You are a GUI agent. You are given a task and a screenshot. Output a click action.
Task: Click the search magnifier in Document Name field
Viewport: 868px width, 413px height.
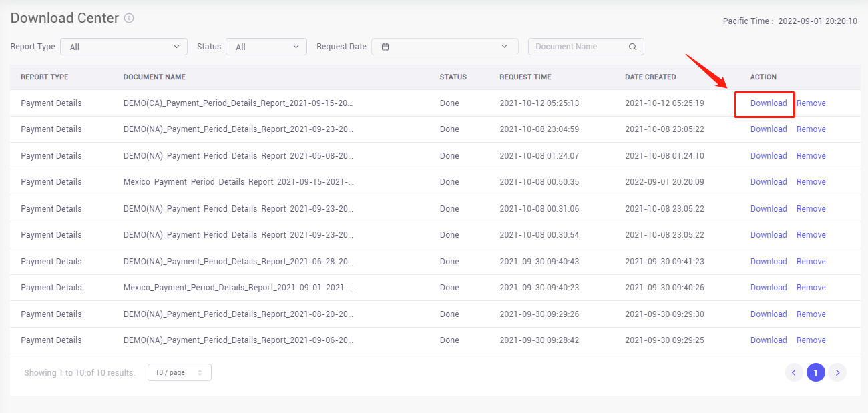click(x=632, y=47)
